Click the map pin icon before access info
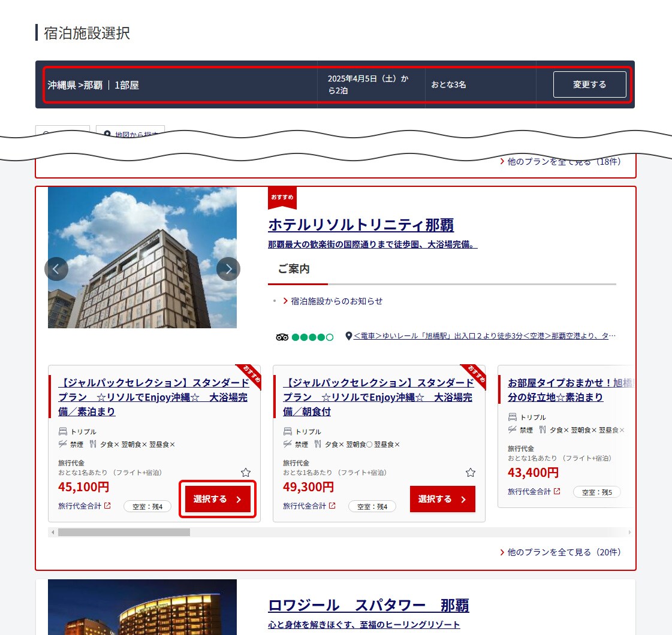Screen dimensions: 672x635 tap(349, 336)
